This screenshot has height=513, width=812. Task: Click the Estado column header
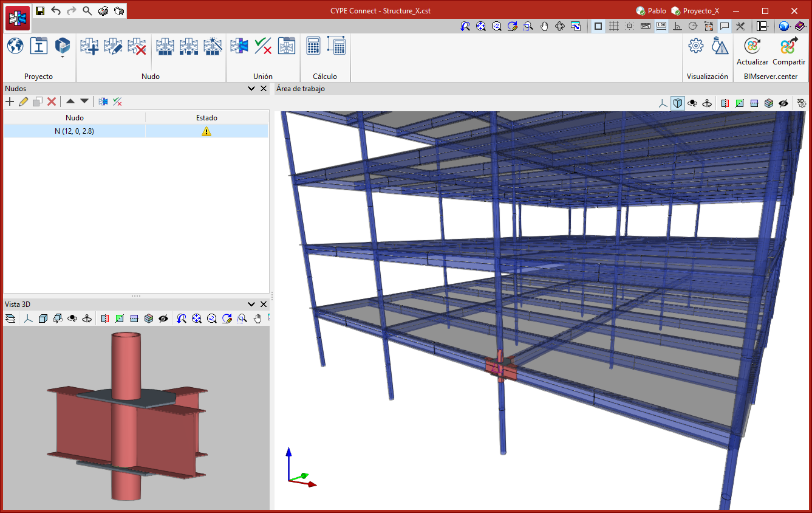[206, 118]
